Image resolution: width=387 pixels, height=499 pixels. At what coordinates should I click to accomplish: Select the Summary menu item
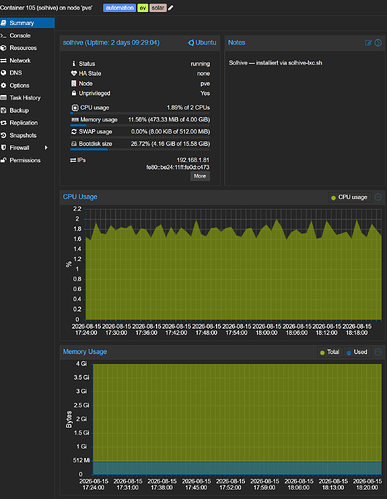tap(27, 23)
